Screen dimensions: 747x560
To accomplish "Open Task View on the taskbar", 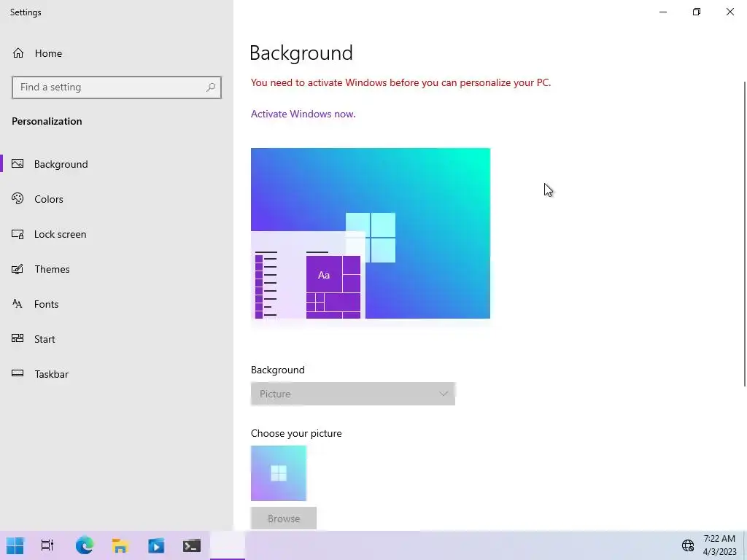I will pos(47,545).
